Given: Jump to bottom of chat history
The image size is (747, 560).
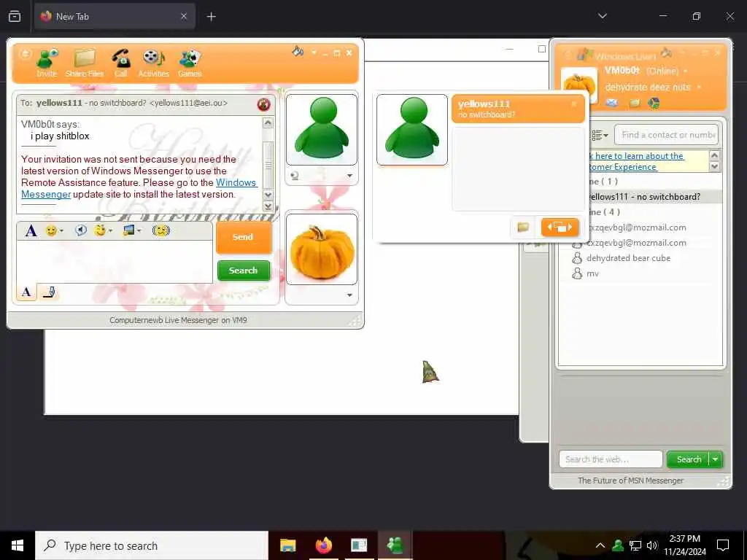Looking at the screenshot, I should (268, 206).
